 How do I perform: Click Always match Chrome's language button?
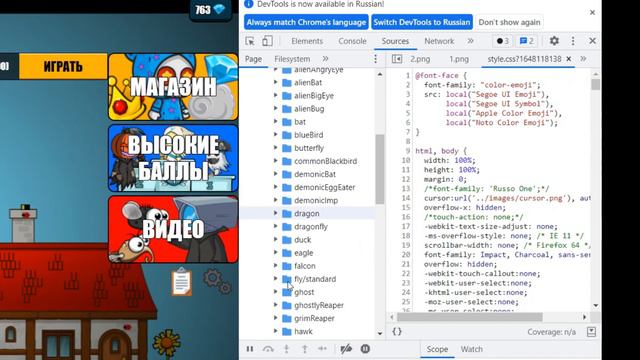click(x=306, y=22)
